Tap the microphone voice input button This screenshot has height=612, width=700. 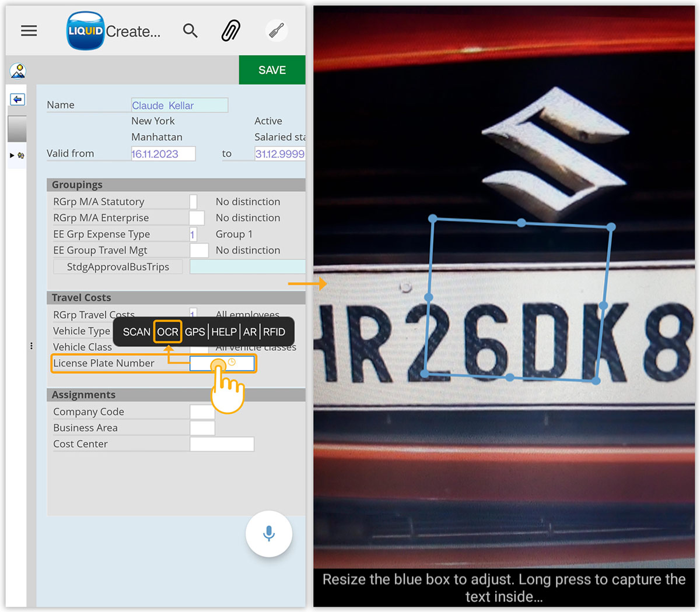pyautogui.click(x=269, y=534)
